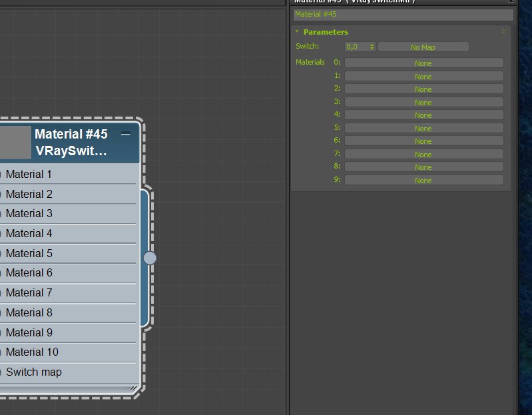Assign material to slot 1 None button
Image resolution: width=532 pixels, height=415 pixels.
(423, 77)
